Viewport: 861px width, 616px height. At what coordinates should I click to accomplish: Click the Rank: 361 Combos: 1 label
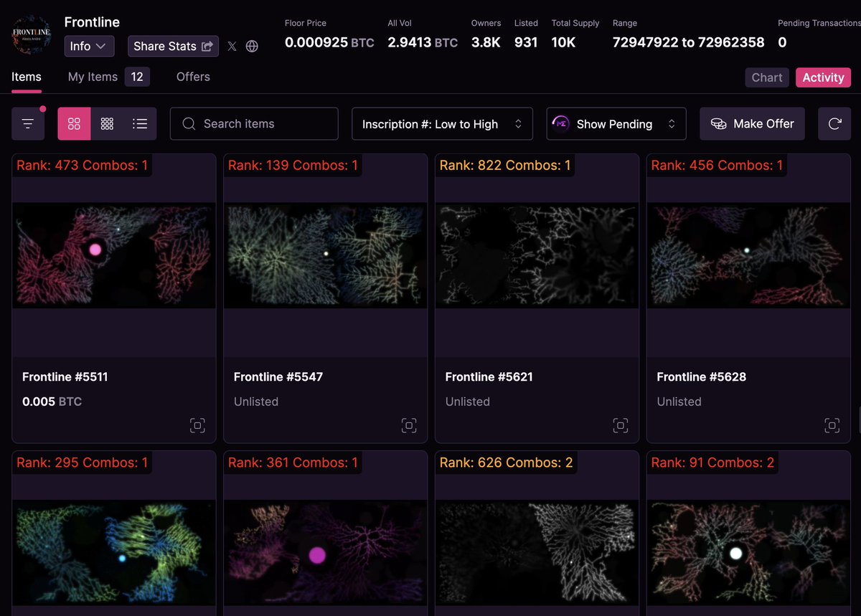click(293, 463)
